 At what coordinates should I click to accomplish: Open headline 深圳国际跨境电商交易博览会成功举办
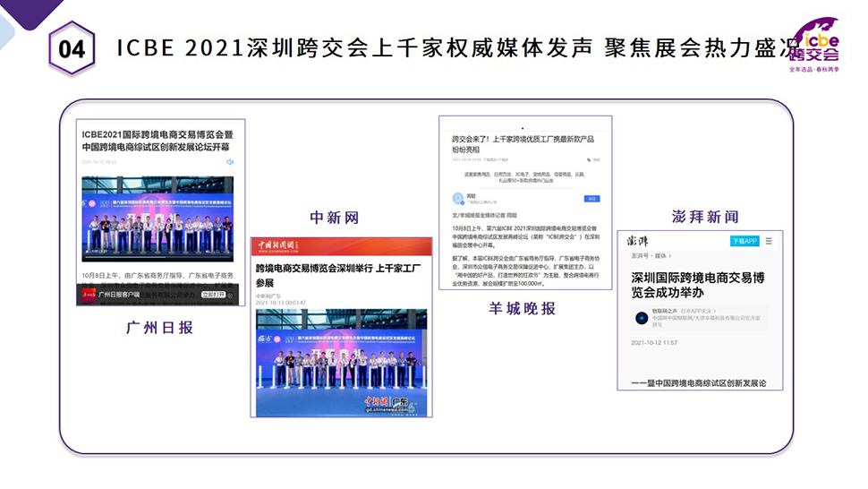[697, 285]
